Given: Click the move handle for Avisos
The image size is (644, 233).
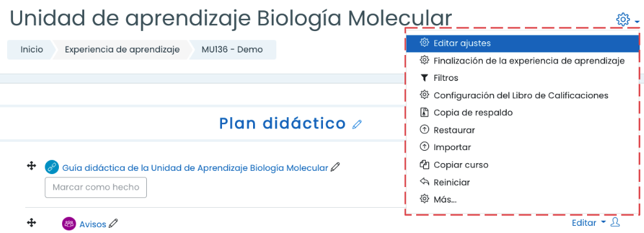Looking at the screenshot, I should pyautogui.click(x=31, y=223).
